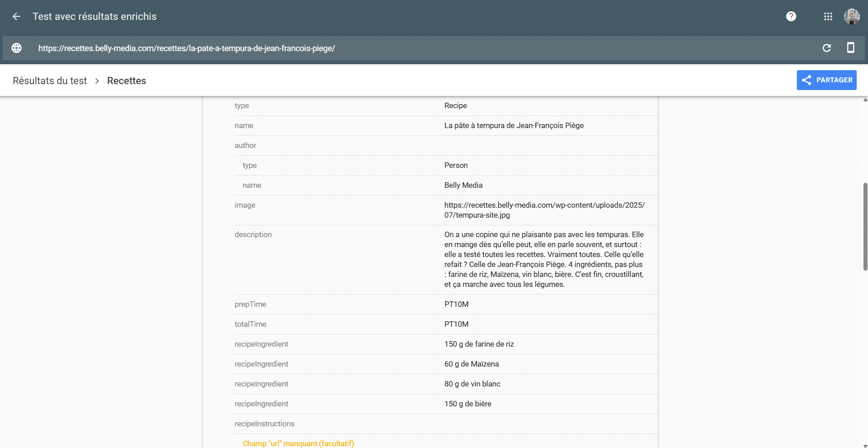
Task: Click the globe icon beside URL
Action: 17,48
